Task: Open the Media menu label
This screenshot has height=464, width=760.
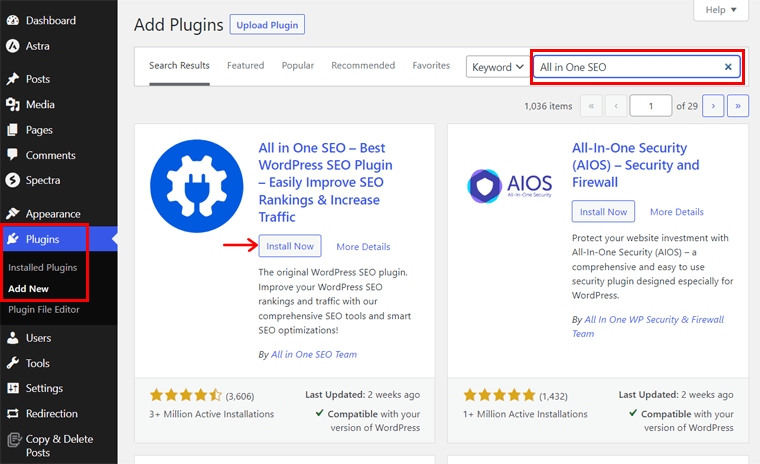Action: 40,104
